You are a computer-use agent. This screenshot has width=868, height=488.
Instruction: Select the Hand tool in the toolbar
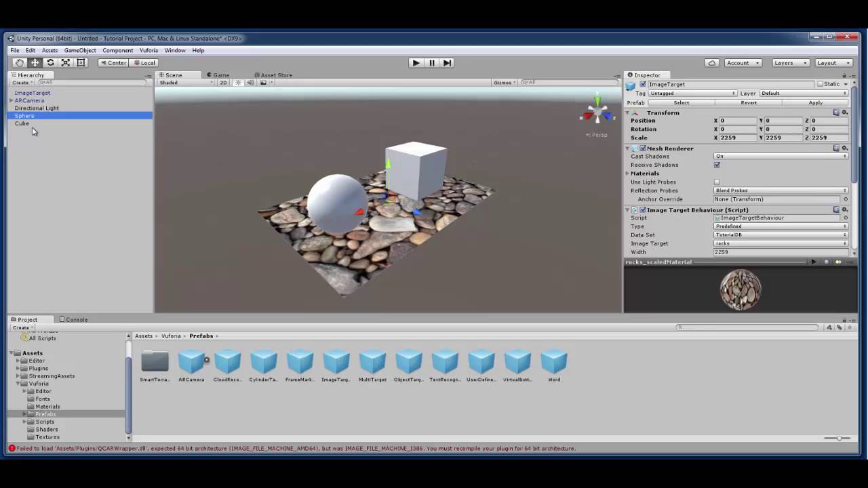tap(20, 63)
